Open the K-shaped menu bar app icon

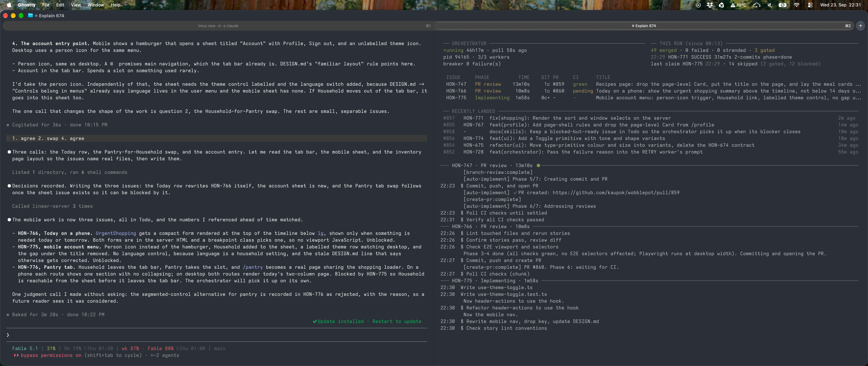click(721, 5)
